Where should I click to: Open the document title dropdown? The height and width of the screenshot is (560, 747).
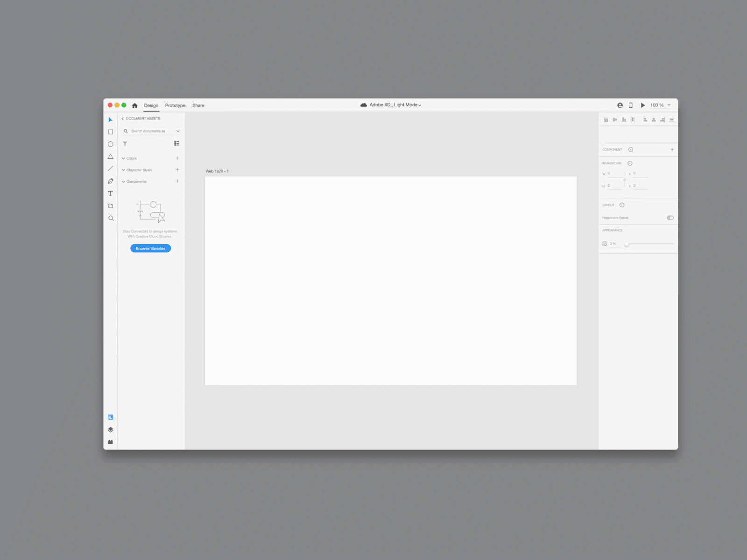click(x=420, y=105)
